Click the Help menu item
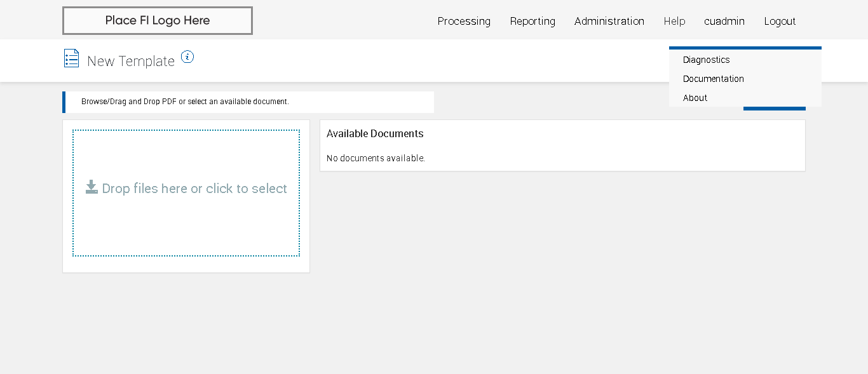Image resolution: width=868 pixels, height=374 pixels. [674, 21]
